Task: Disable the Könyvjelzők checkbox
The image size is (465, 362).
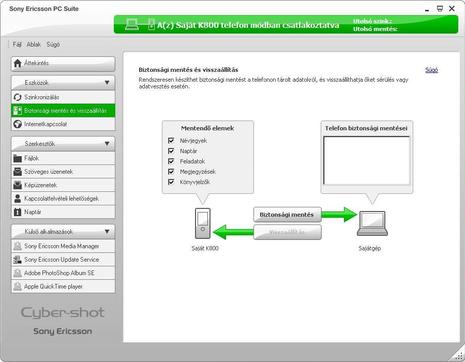Action: [171, 182]
